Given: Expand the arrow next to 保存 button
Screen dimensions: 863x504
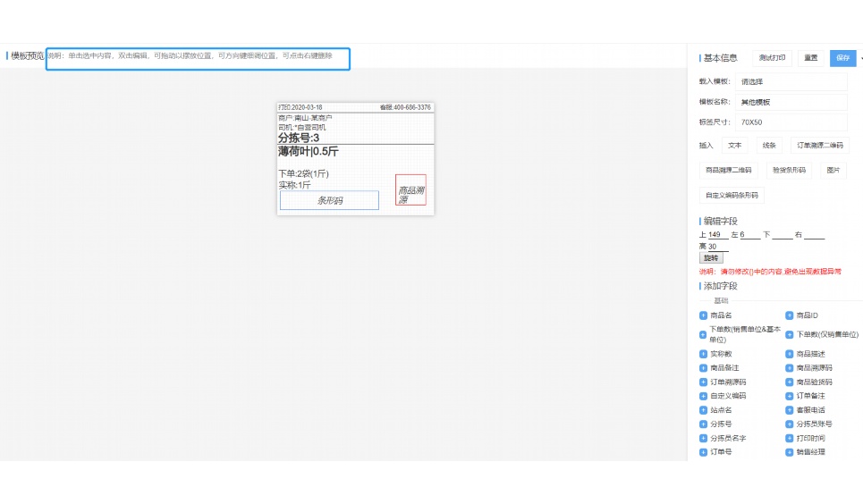Looking at the screenshot, I should coord(860,58).
